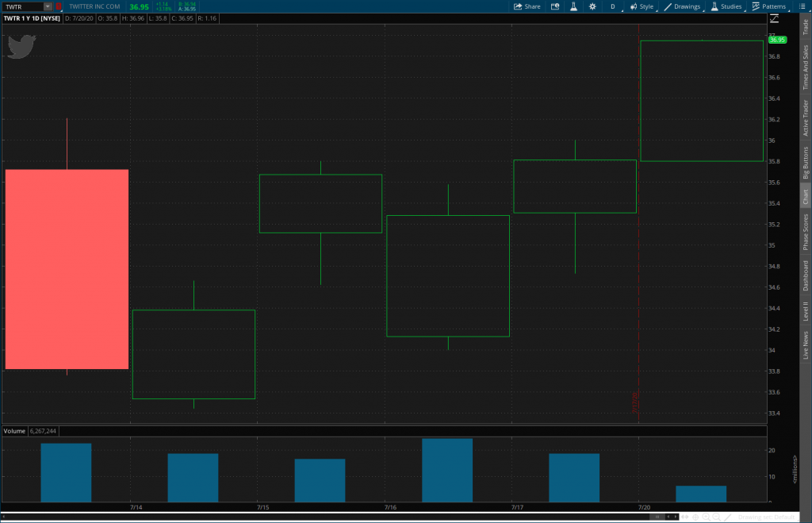
Task: Click the scroll right arrow on chart scrollbar
Action: [x=676, y=517]
